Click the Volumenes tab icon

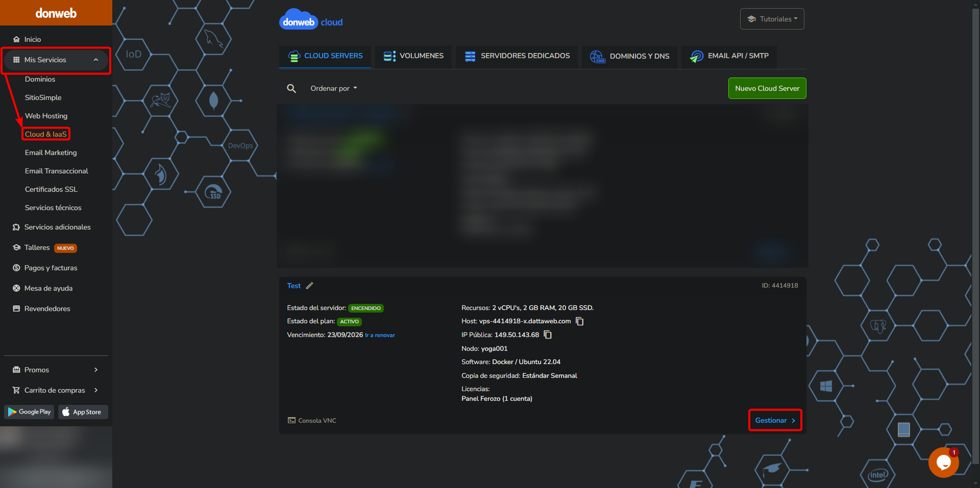389,56
